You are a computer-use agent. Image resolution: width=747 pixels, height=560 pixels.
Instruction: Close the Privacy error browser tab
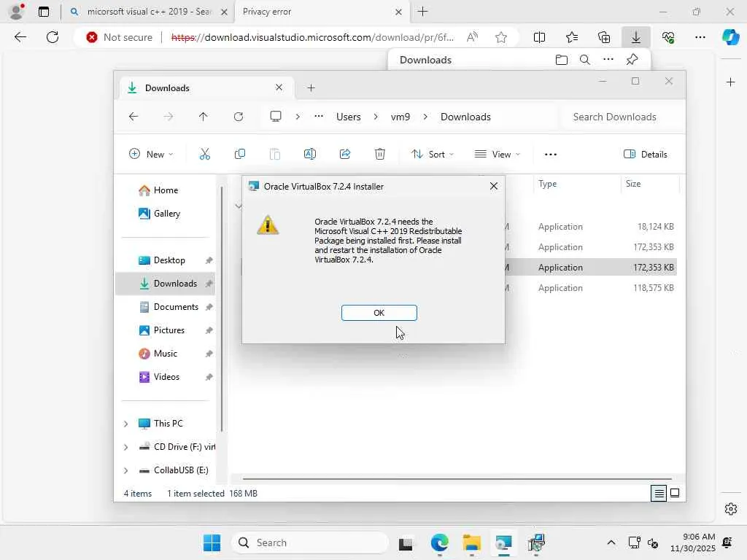(x=399, y=12)
